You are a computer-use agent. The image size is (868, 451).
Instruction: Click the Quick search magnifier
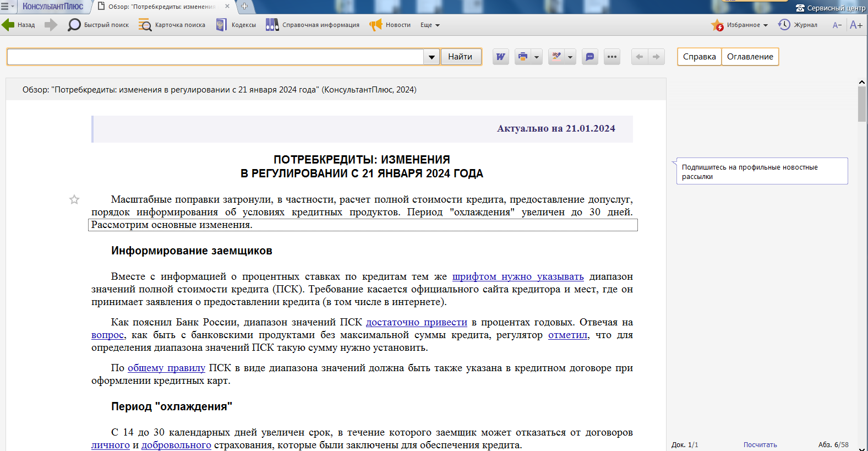74,25
